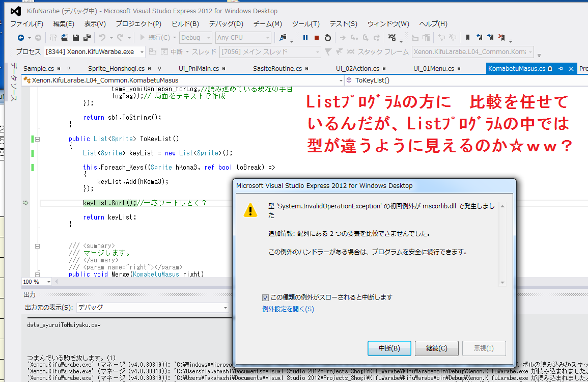The image size is (588, 382).
Task: Open the Debug configuration dropdown
Action: click(196, 38)
